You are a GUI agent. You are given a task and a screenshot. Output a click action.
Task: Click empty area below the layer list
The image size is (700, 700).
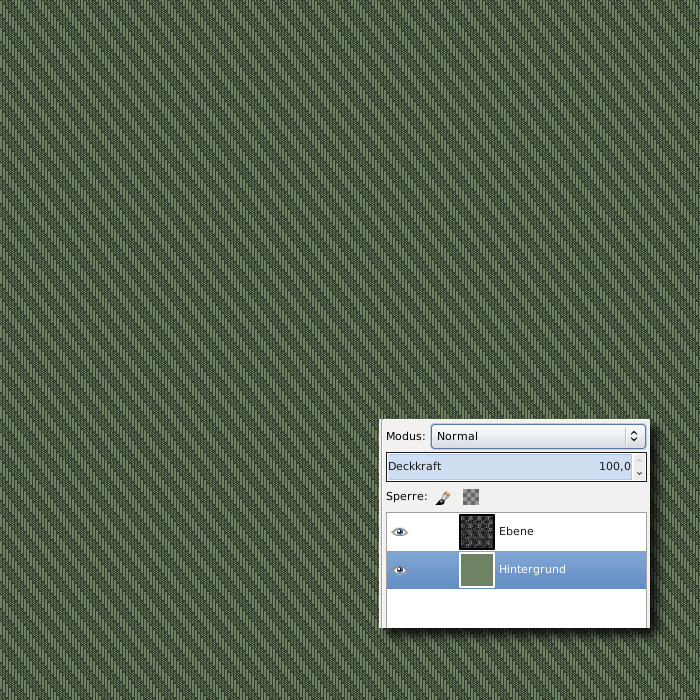[516, 608]
